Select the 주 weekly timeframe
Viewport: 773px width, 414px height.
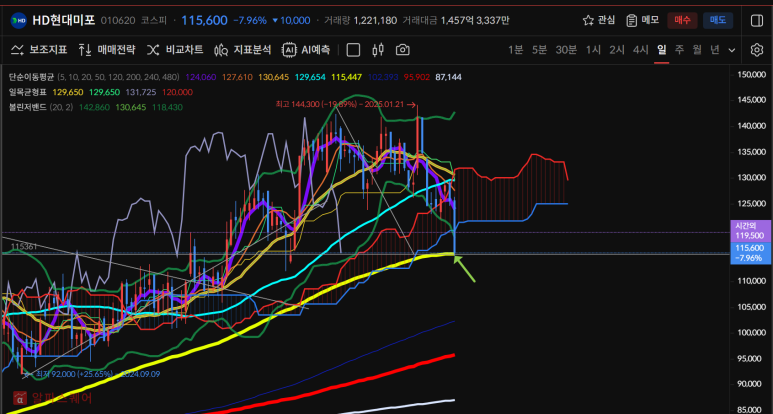(679, 50)
